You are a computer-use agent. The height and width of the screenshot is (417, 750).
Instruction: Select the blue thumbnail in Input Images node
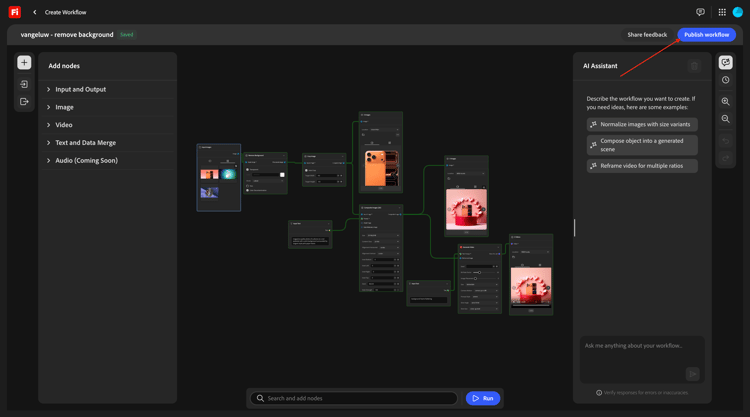(210, 192)
